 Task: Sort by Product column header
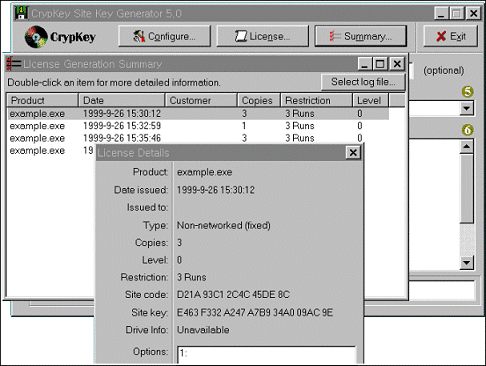click(43, 100)
